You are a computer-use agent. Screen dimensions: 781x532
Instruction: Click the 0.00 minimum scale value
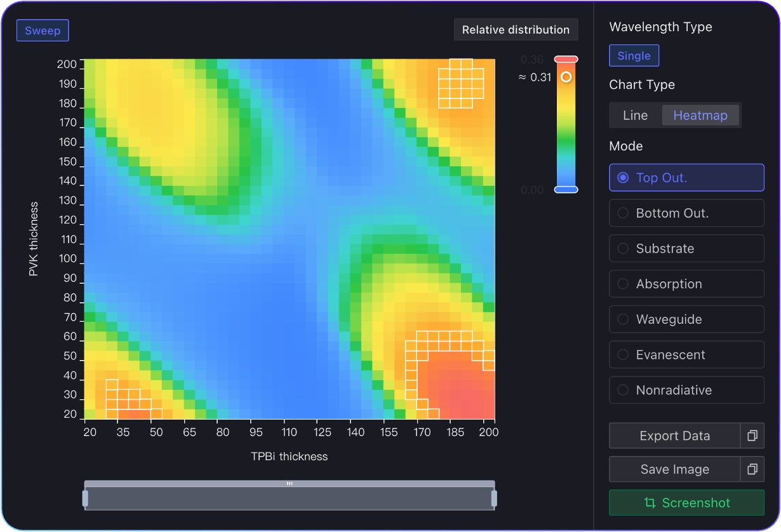click(x=532, y=190)
